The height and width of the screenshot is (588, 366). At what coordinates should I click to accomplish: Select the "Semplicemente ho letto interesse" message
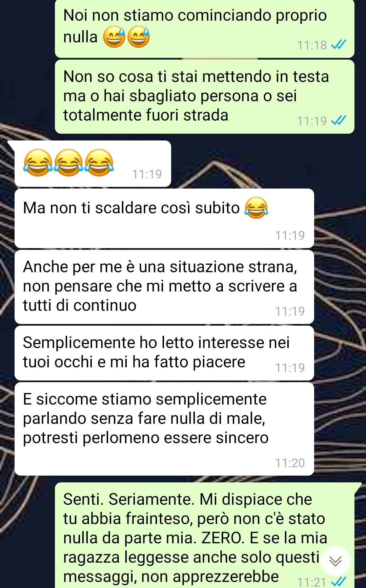pyautogui.click(x=164, y=353)
